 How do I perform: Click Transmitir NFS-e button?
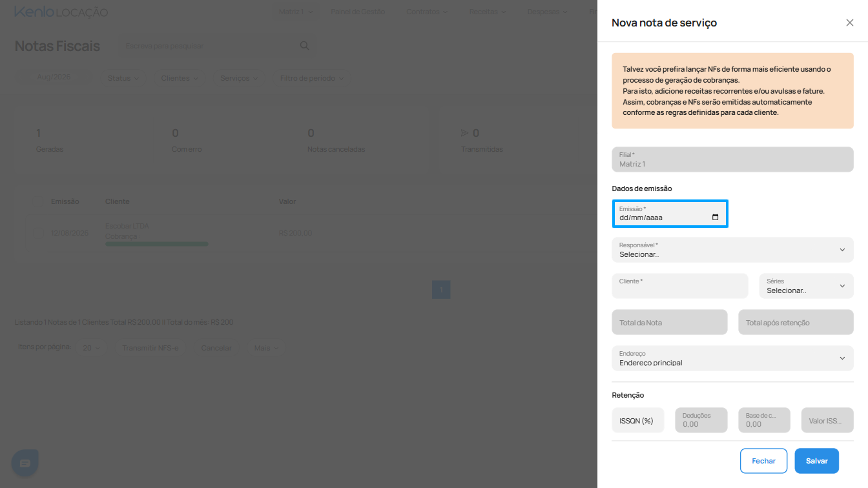(x=150, y=348)
